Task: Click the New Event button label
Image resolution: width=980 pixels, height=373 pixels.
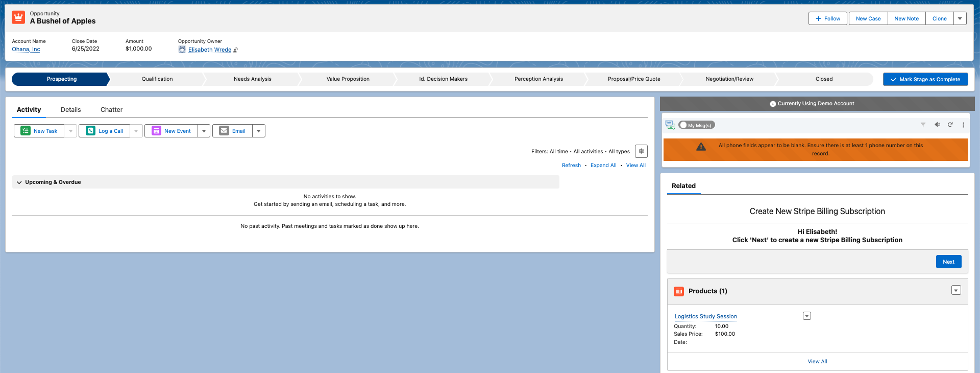Action: point(178,131)
